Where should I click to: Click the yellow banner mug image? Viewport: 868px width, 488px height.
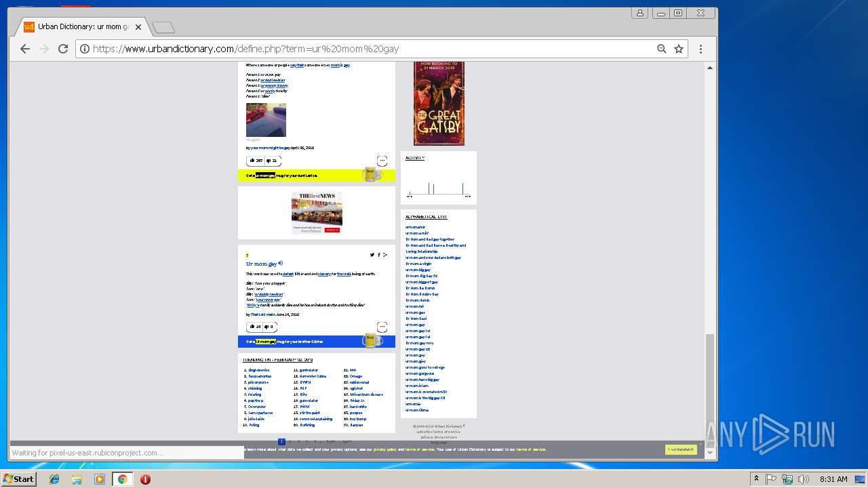point(371,174)
